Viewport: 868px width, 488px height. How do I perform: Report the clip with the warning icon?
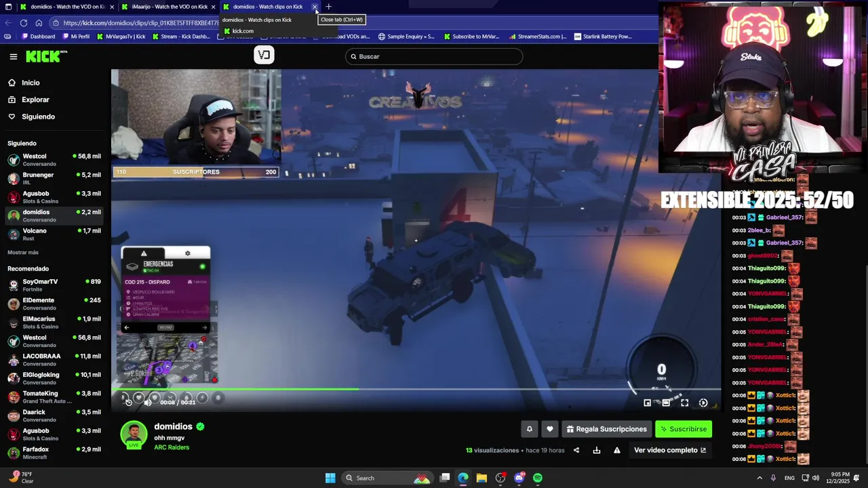tap(617, 450)
